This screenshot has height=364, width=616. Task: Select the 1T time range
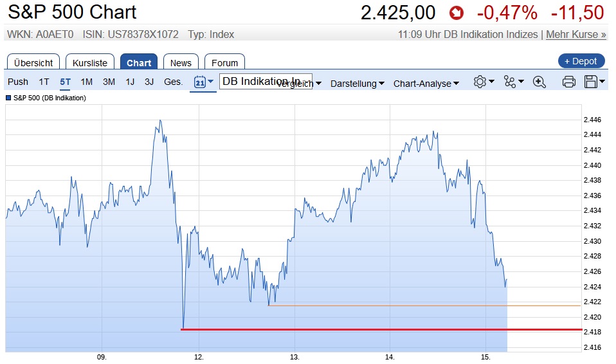[x=44, y=82]
